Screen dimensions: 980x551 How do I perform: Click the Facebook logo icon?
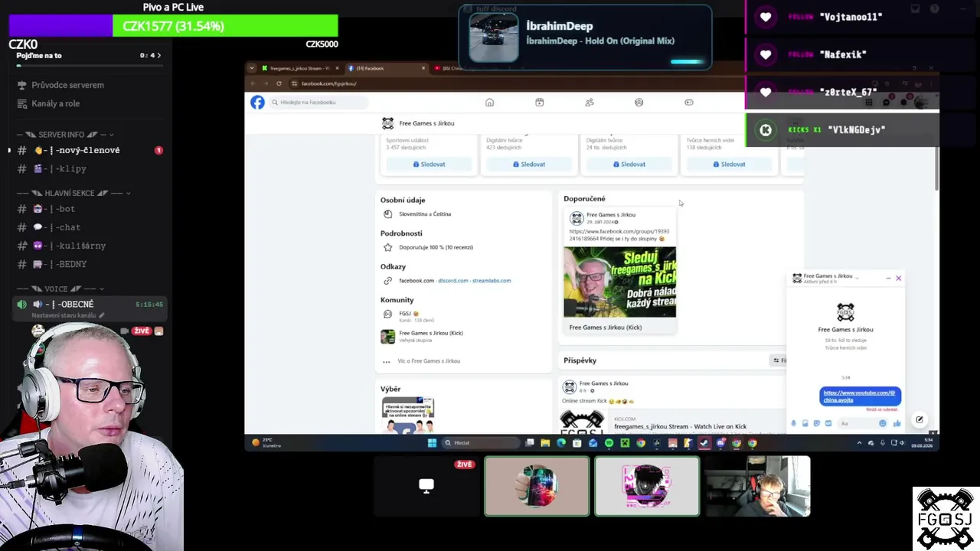point(257,103)
